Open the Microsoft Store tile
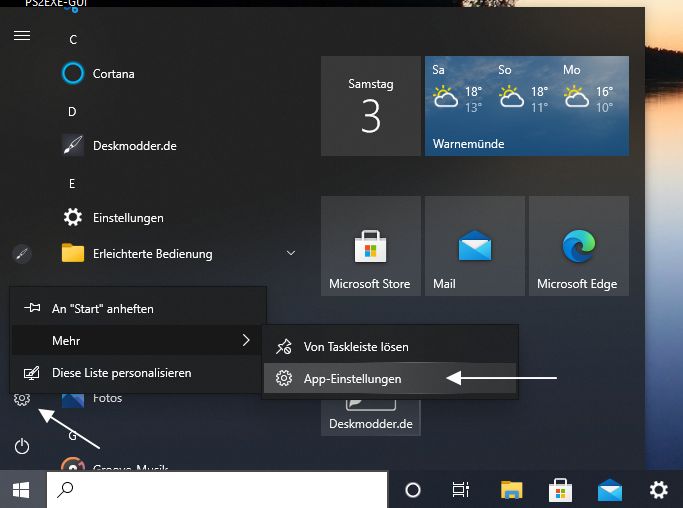Image resolution: width=683 pixels, height=508 pixels. [x=371, y=246]
